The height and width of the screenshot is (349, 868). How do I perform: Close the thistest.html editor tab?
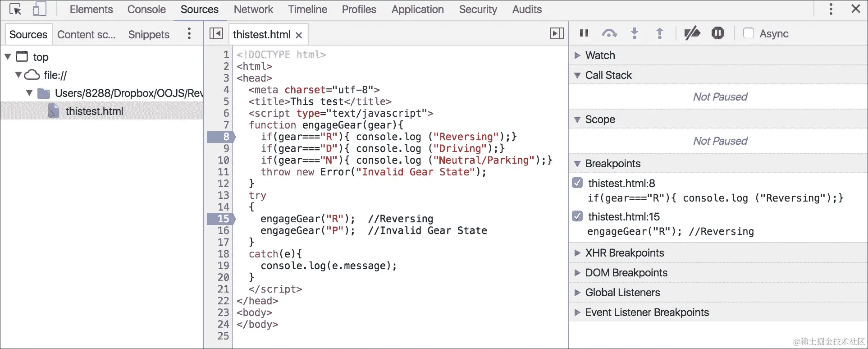point(299,35)
